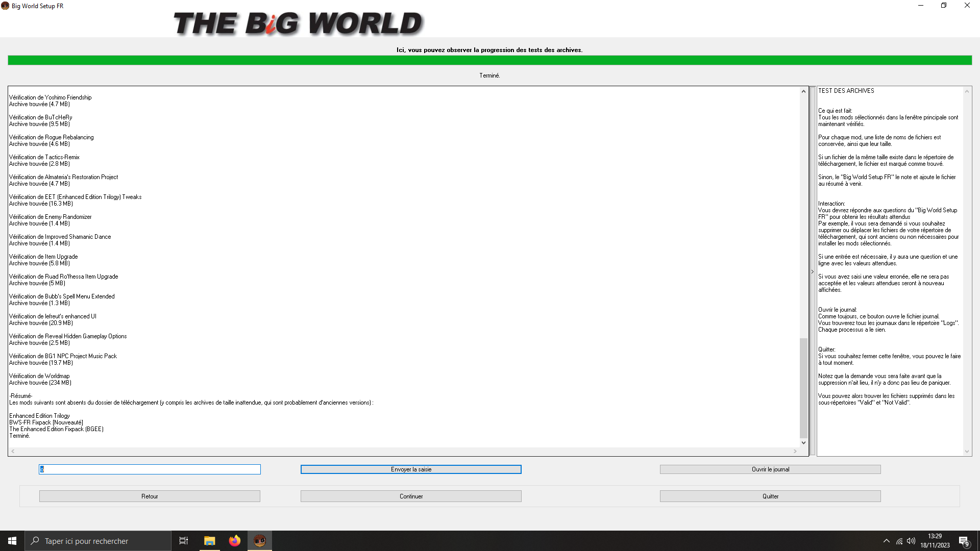
Task: Click 'Vérification de Rogue Rebalancing' line
Action: point(52,137)
